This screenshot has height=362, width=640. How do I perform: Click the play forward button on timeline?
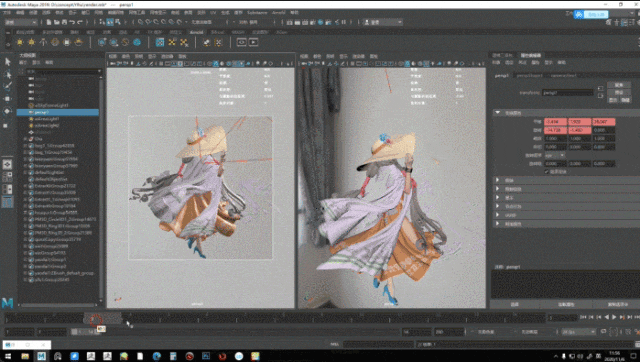coord(614,317)
